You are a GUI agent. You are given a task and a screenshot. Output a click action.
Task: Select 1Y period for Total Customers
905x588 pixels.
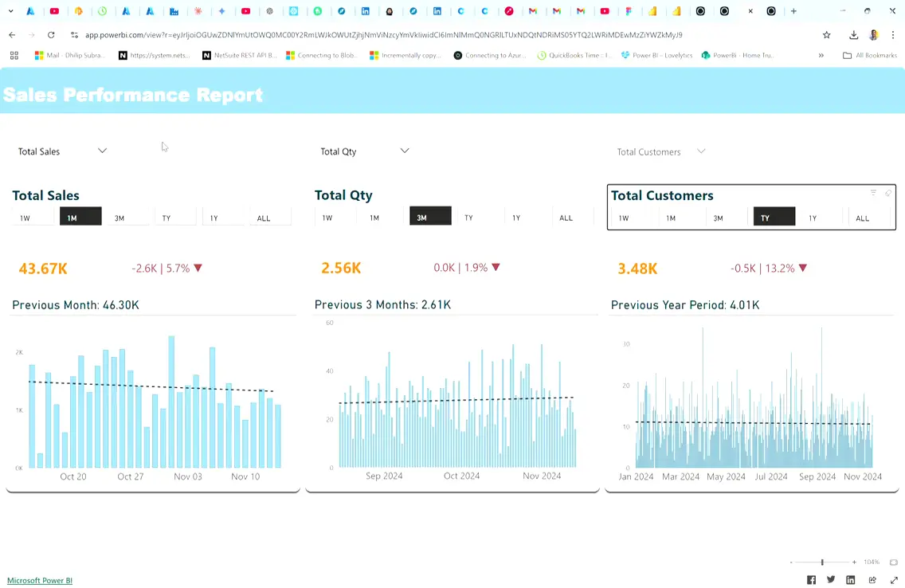point(821,218)
